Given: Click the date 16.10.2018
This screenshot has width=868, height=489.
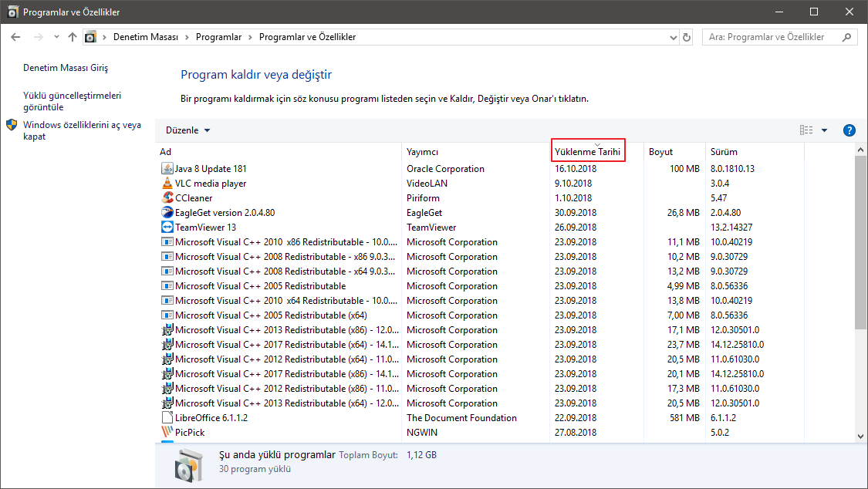Looking at the screenshot, I should point(576,168).
